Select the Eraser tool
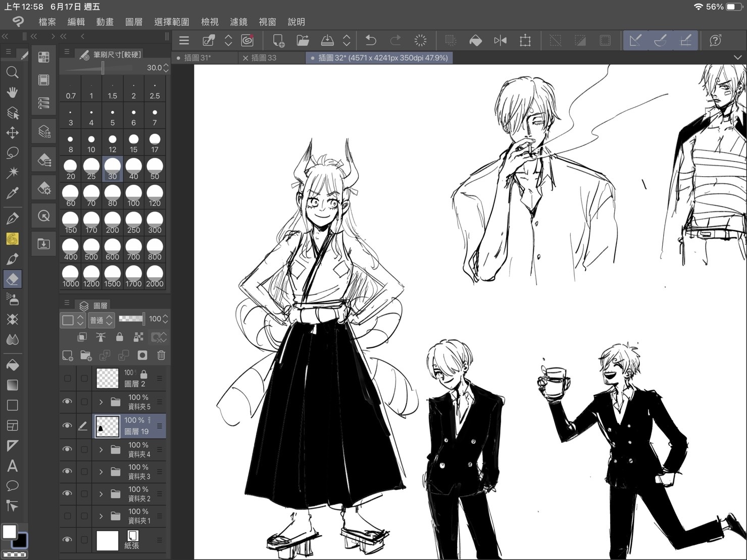747x560 pixels. click(x=12, y=279)
